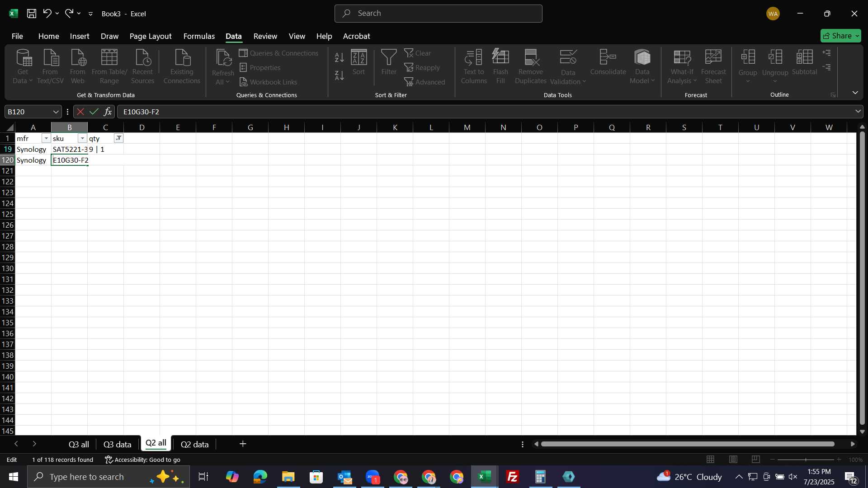Open Get Data menu

[23, 66]
